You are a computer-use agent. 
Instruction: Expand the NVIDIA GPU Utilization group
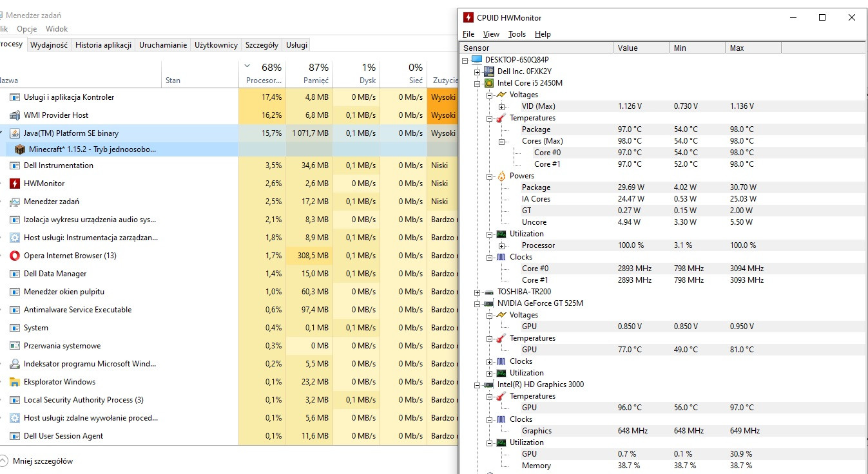[490, 373]
